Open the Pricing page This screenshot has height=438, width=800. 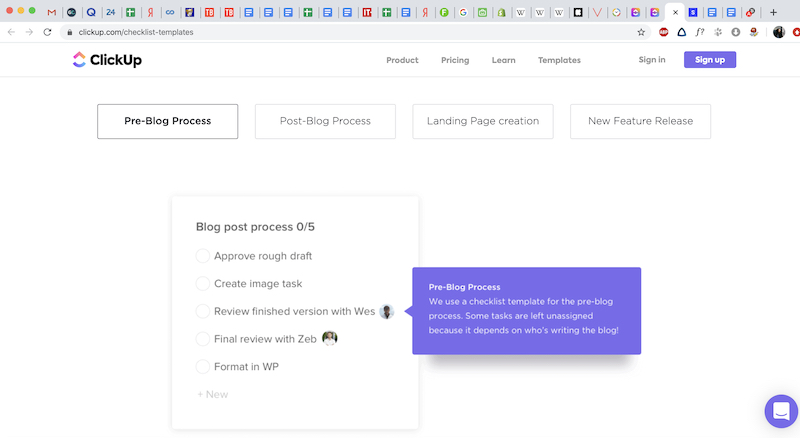(455, 60)
